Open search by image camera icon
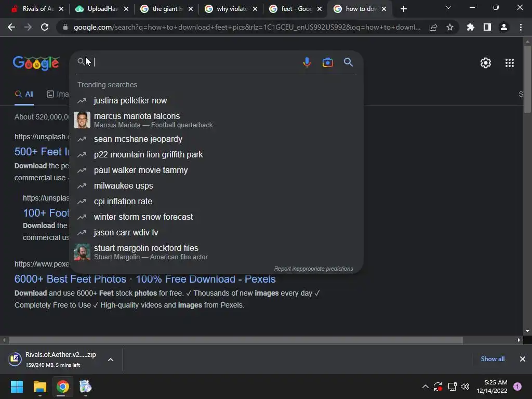 [x=327, y=62]
